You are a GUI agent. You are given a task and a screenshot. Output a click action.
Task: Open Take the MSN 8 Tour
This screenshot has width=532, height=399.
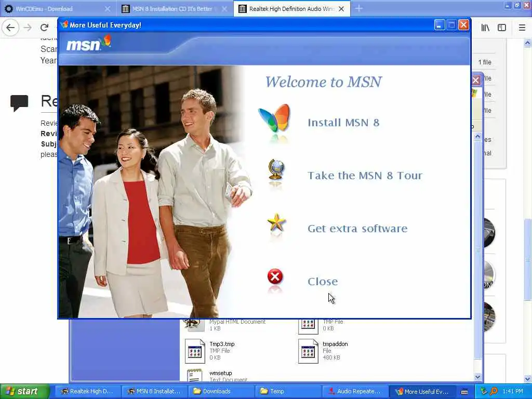tap(365, 176)
